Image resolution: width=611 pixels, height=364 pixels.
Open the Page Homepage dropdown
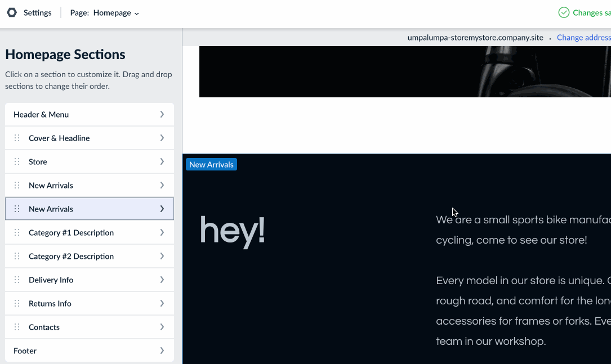point(116,12)
